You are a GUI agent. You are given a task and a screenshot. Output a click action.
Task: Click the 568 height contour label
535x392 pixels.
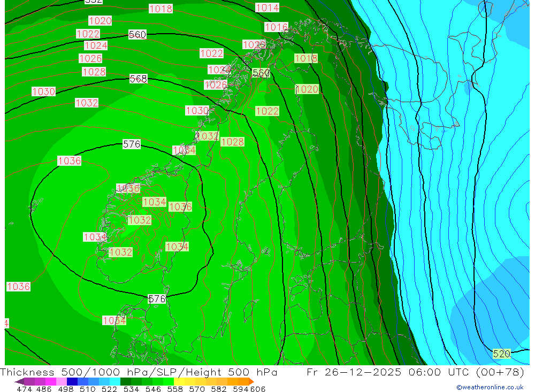[139, 79]
